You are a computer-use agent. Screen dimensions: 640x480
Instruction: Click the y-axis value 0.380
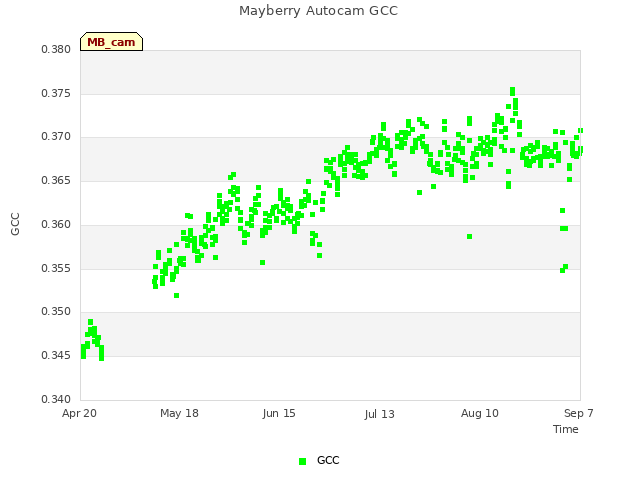56,49
